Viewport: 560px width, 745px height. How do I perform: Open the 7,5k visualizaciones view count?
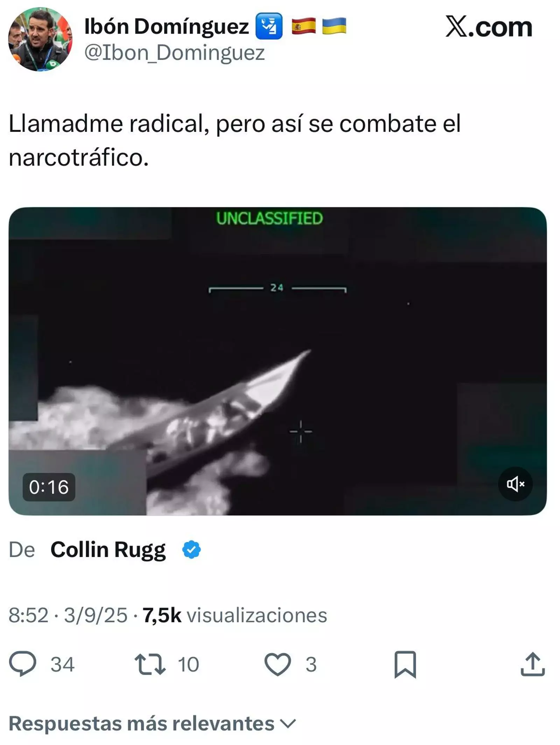tap(234, 615)
